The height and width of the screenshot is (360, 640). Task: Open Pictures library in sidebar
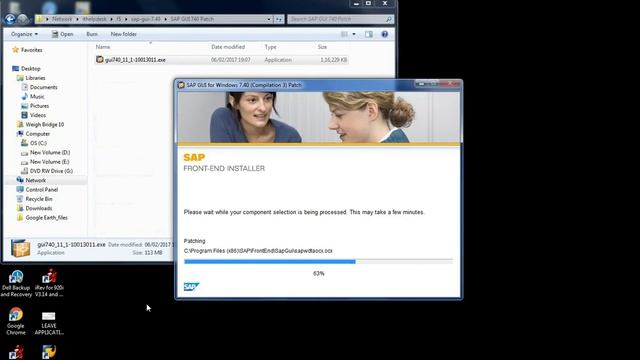[x=39, y=106]
